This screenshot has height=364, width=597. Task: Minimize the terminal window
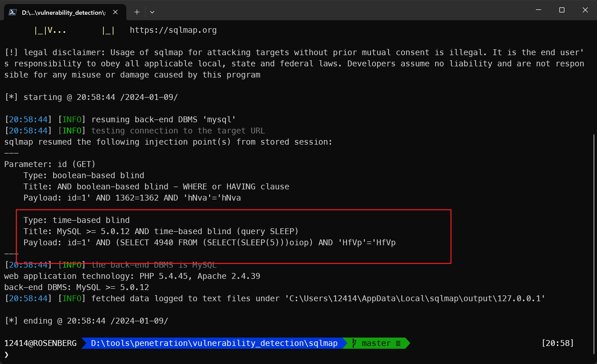tap(538, 10)
